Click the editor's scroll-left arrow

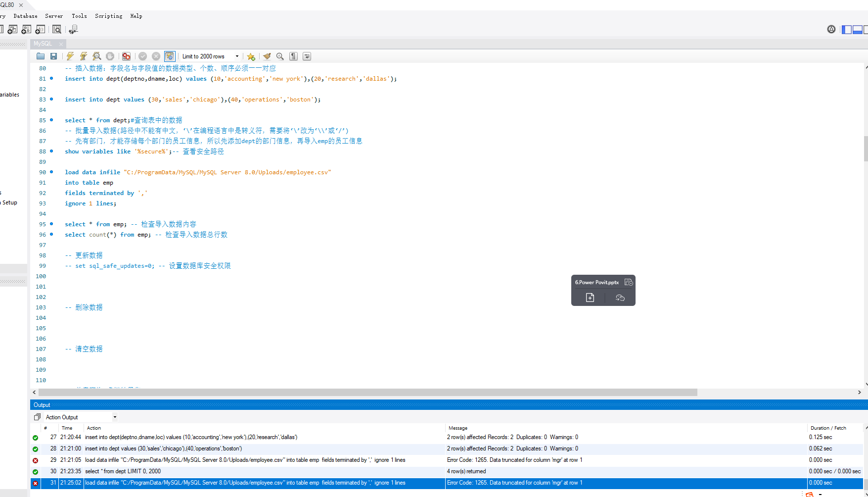tap(34, 392)
